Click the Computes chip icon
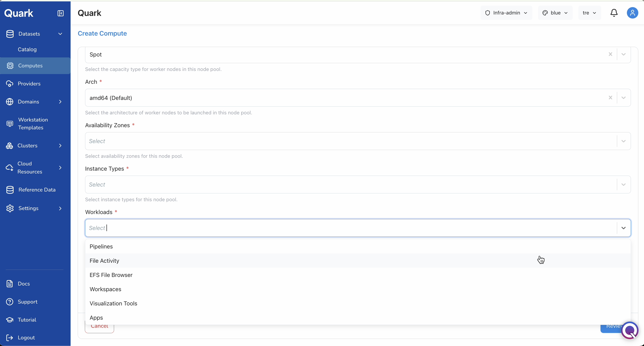 (x=10, y=66)
